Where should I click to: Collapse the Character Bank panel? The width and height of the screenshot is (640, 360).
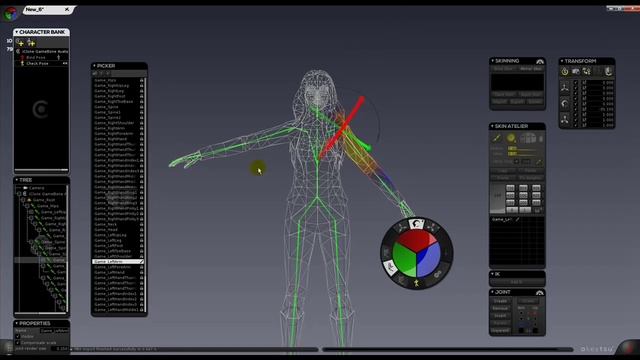(17, 32)
